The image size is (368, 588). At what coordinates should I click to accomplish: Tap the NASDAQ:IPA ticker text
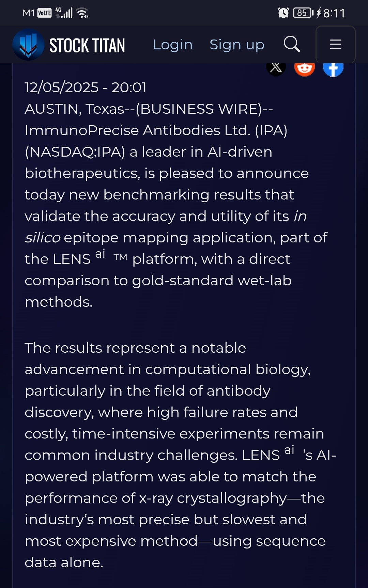tap(75, 152)
